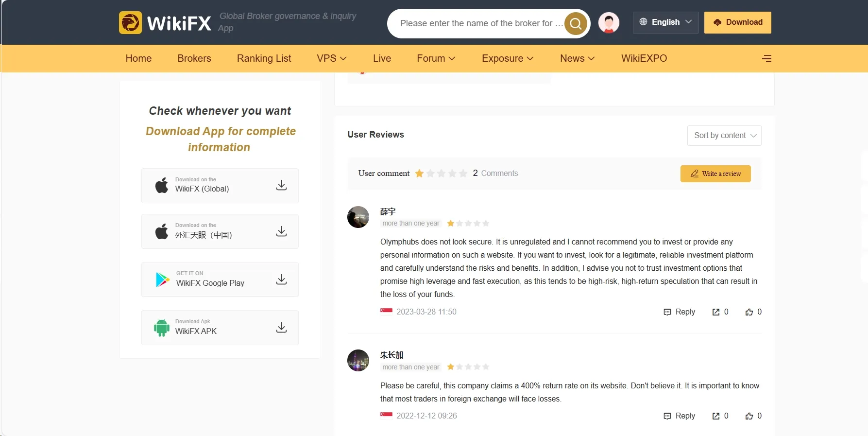Expand the VPS menu
The width and height of the screenshot is (868, 436).
tap(332, 58)
